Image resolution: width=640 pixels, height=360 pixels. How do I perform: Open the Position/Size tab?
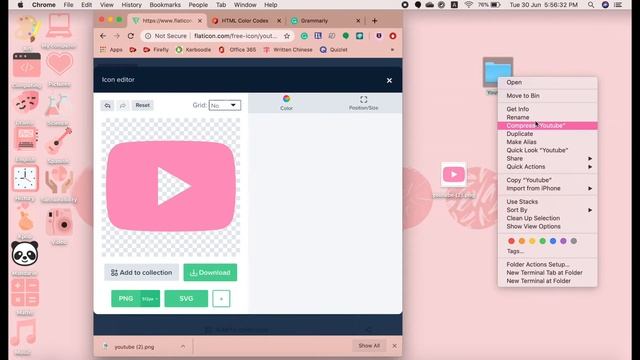pos(363,102)
